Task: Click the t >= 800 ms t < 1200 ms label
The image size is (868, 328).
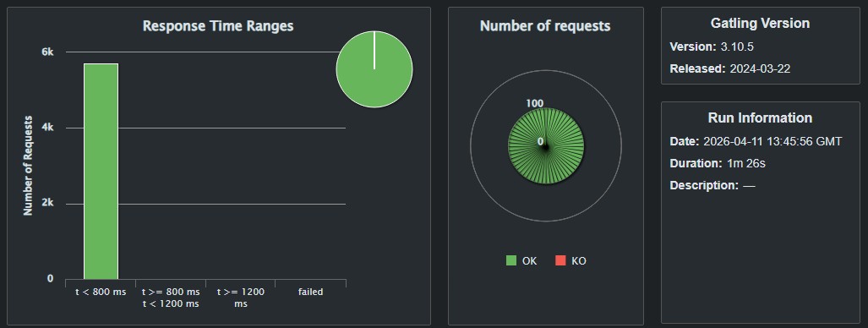Action: pos(171,298)
